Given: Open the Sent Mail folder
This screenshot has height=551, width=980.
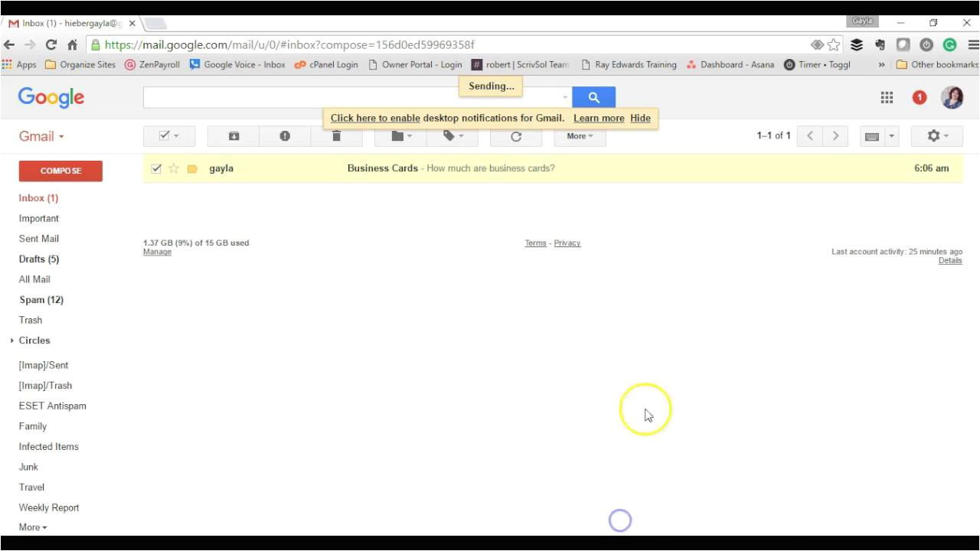Looking at the screenshot, I should click(39, 239).
